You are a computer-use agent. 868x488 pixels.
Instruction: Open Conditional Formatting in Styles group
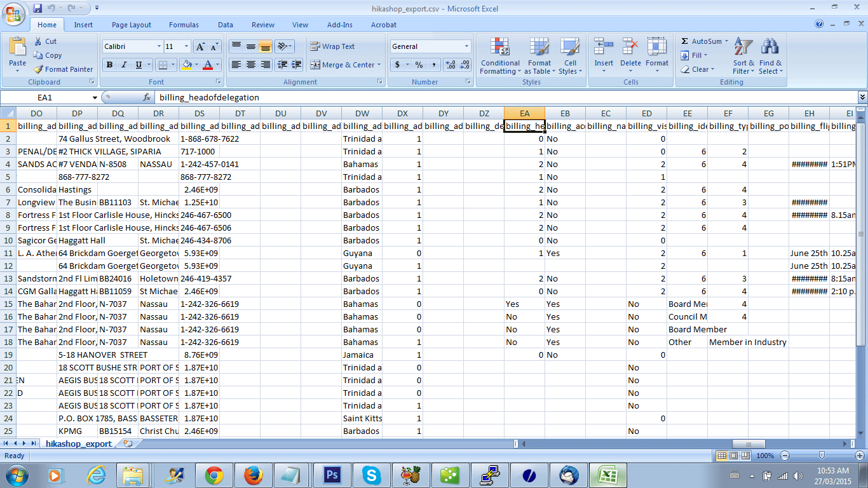(500, 56)
